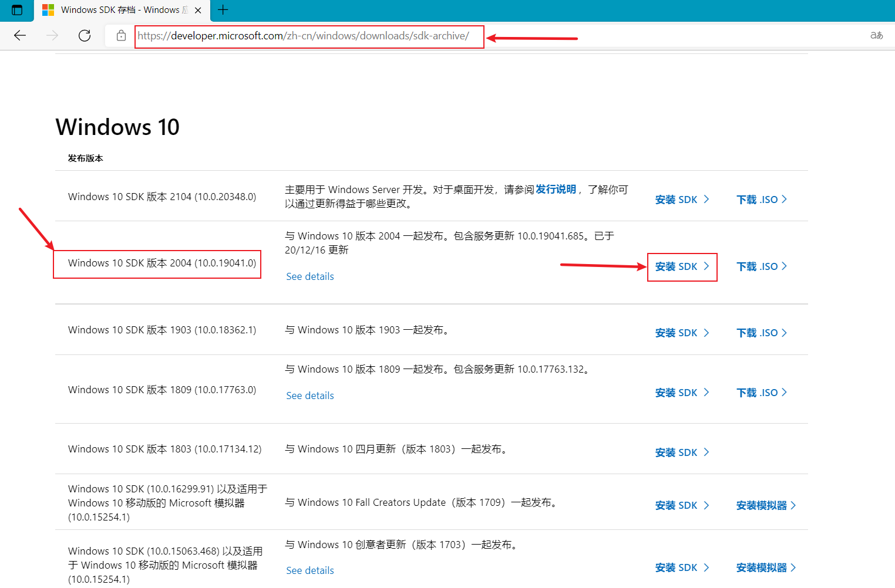Click 安装模拟器 for Fall Creators Update row
The height and width of the screenshot is (588, 895).
[766, 505]
